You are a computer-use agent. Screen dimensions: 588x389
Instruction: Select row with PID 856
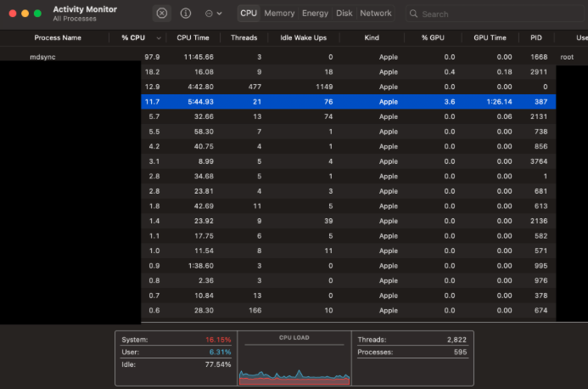click(349, 146)
